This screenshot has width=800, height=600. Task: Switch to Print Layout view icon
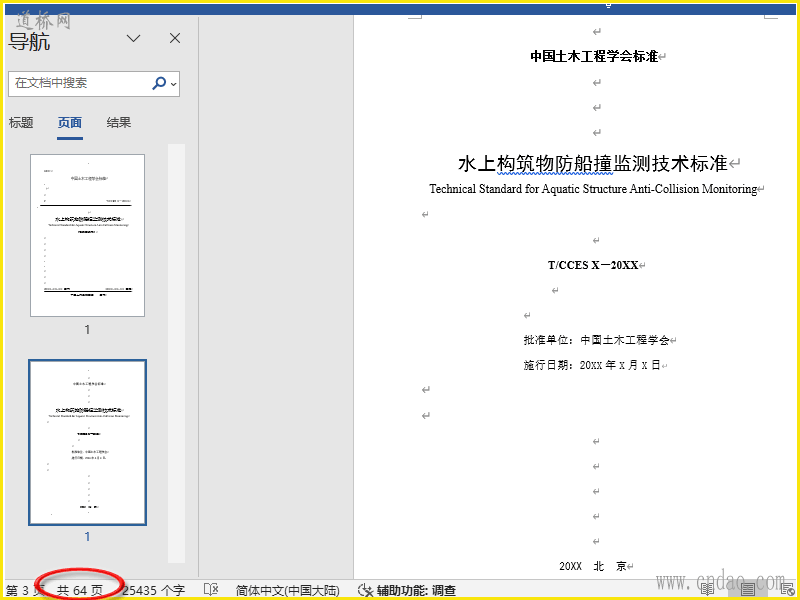point(748,589)
